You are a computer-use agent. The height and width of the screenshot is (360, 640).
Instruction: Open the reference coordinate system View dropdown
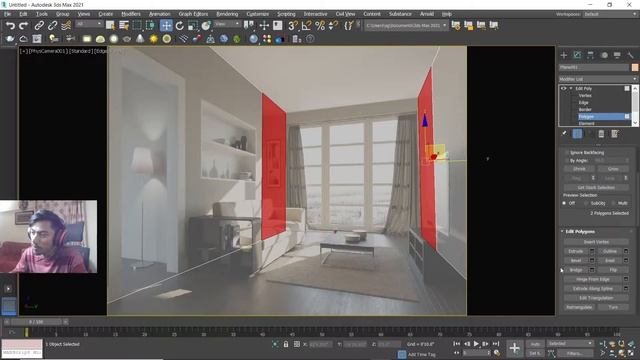coord(227,24)
